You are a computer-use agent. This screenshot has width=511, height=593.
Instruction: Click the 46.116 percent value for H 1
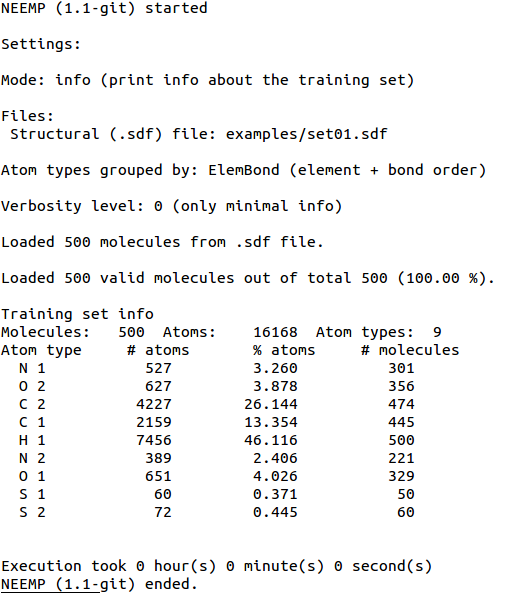(270, 440)
